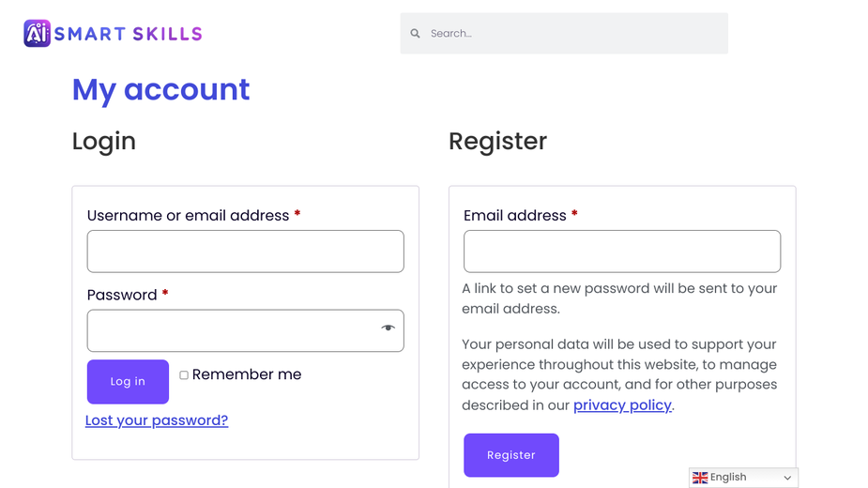Click the My account page heading

pyautogui.click(x=161, y=90)
